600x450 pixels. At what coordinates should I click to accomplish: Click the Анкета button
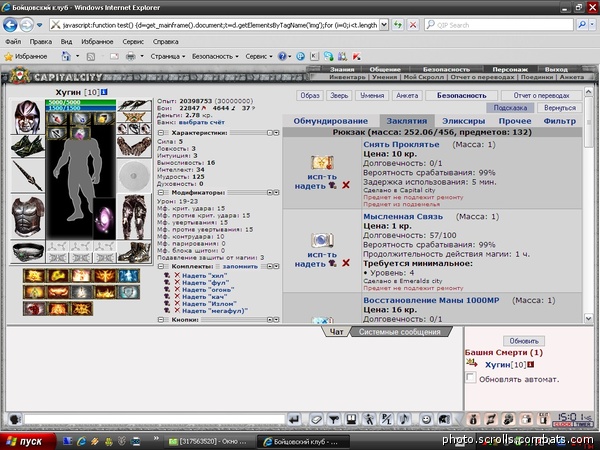point(407,95)
